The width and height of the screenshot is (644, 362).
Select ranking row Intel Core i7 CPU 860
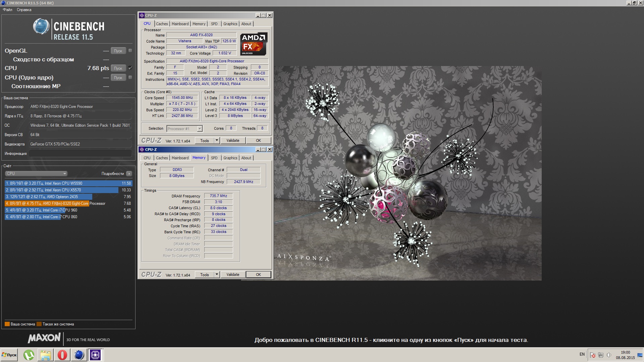[68, 217]
